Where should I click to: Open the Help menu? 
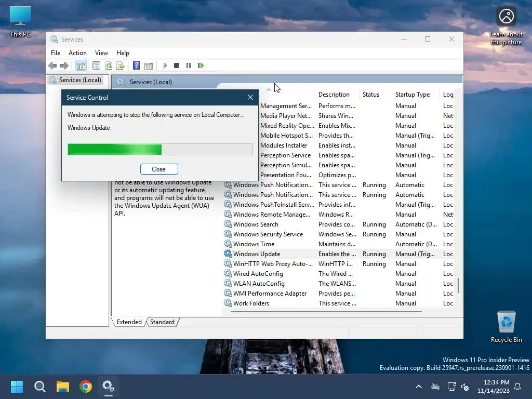(123, 53)
